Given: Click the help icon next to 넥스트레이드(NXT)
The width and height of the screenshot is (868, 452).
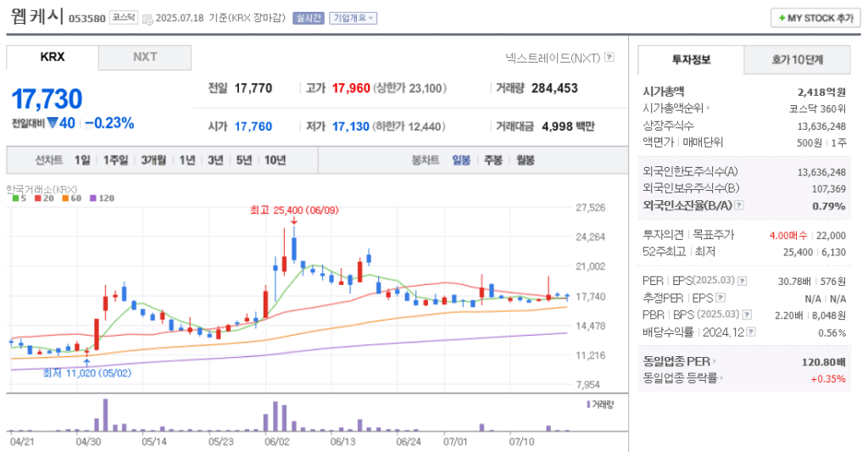Looking at the screenshot, I should click(609, 57).
